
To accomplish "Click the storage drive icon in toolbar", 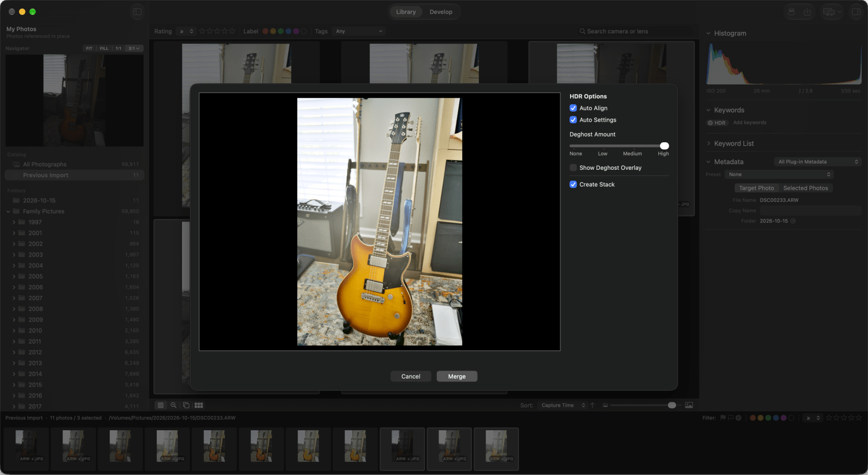I will point(791,11).
